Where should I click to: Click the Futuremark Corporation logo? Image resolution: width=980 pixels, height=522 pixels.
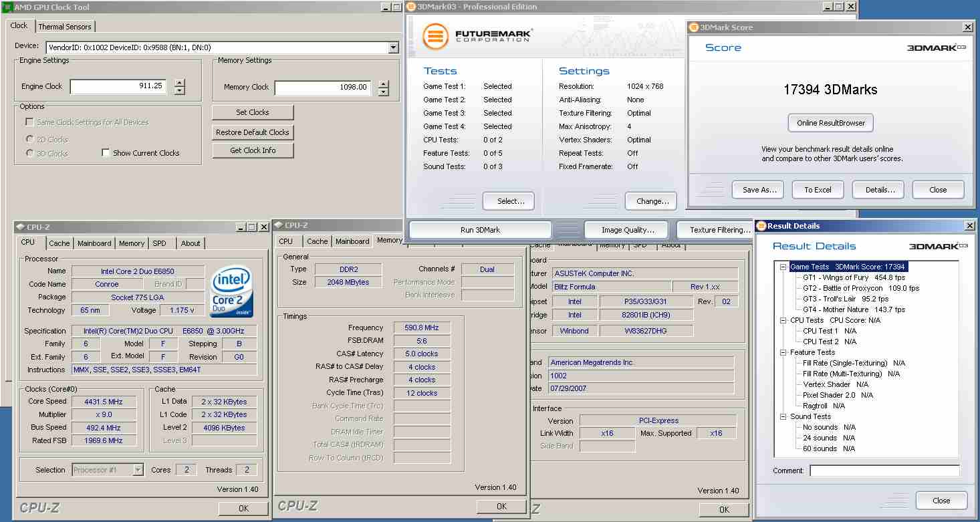pyautogui.click(x=479, y=35)
